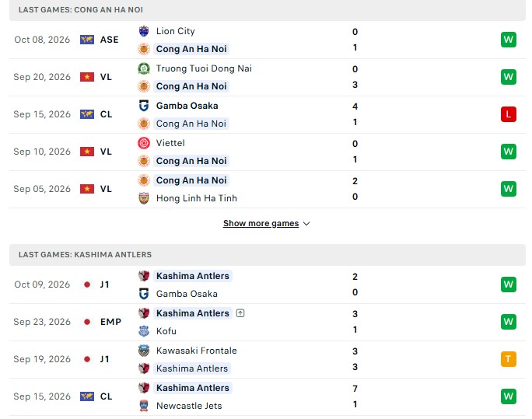This screenshot has height=419, width=532.
Task: Click the Vietnam flag on Sep 20 match
Action: pos(87,77)
